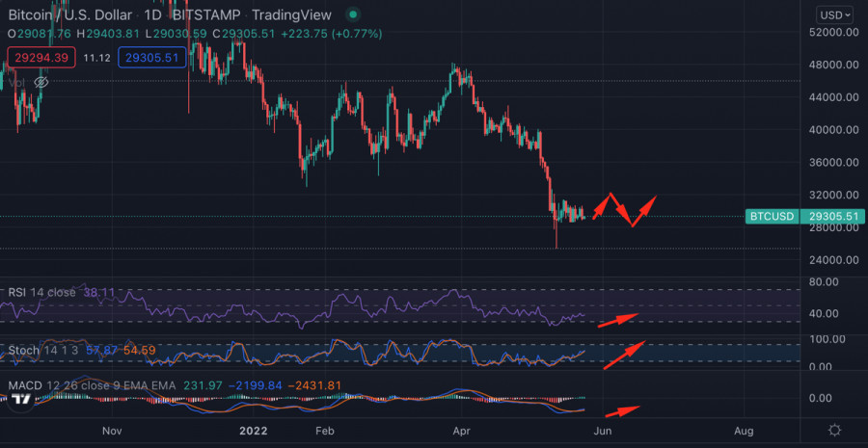This screenshot has width=868, height=448.
Task: Select the high value H29403.81
Action: pyautogui.click(x=108, y=34)
